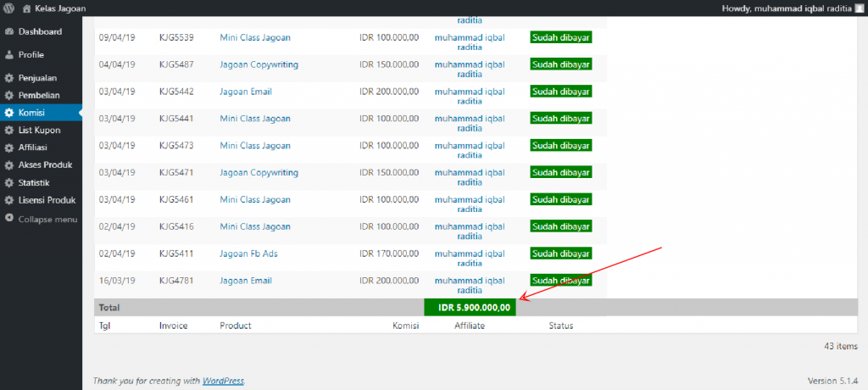Open Mini Class Jagoan for invoice KJG5461
Image resolution: width=868 pixels, height=390 pixels.
[x=254, y=199]
